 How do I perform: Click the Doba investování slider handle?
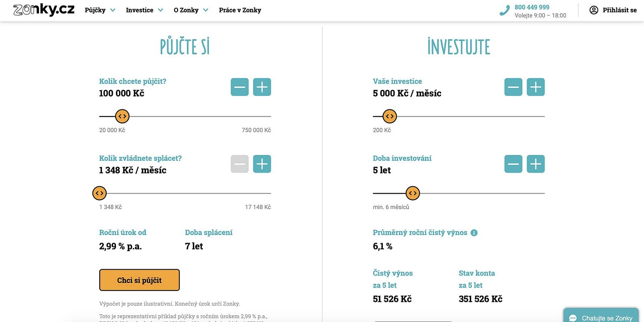point(413,193)
